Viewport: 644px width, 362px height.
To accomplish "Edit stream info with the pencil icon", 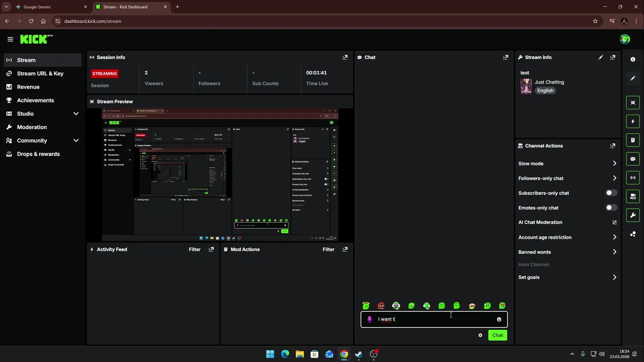I will click(x=600, y=57).
